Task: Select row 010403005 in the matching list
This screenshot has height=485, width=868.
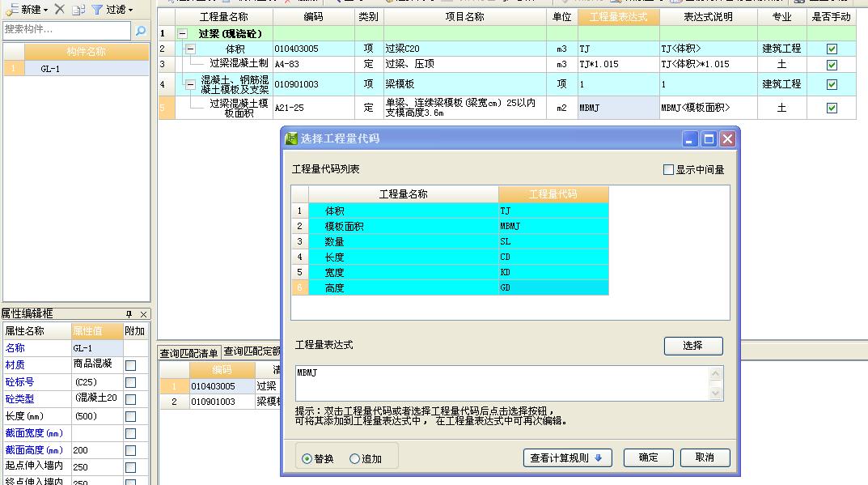Action: [220, 386]
